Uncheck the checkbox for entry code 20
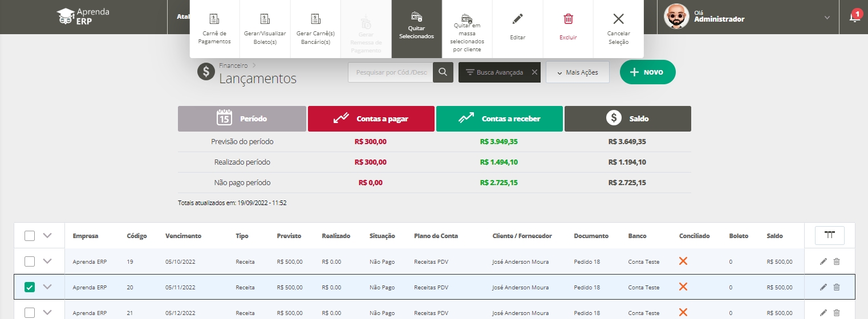 pyautogui.click(x=30, y=287)
